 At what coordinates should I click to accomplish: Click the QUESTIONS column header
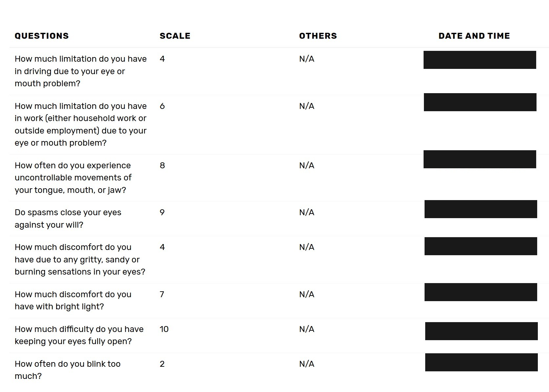[42, 36]
